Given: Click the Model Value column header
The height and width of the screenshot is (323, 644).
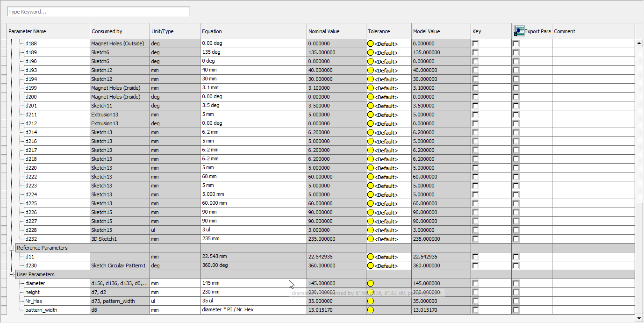Looking at the screenshot, I should pos(442,31).
